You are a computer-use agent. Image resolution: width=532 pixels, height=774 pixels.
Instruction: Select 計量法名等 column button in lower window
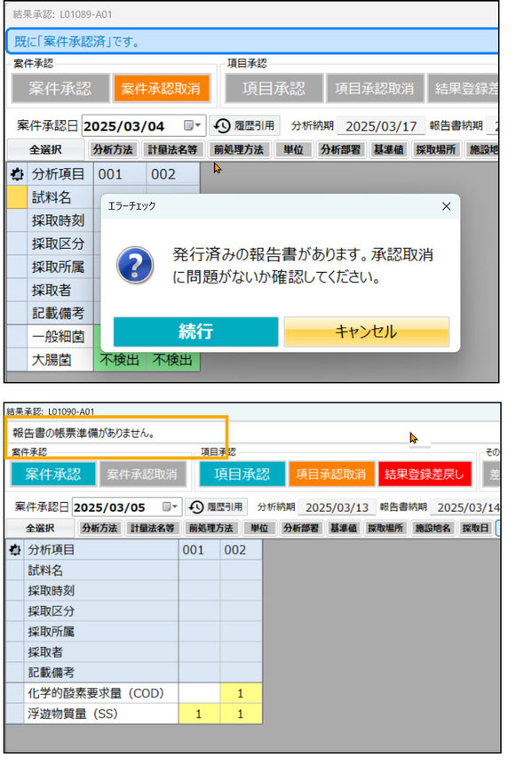[153, 528]
